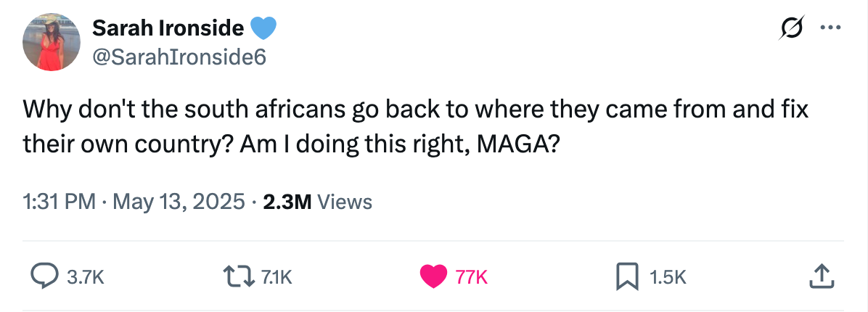Viewport: 868px width, 312px height.
Task: Click the 3.7K replies count
Action: tap(86, 276)
